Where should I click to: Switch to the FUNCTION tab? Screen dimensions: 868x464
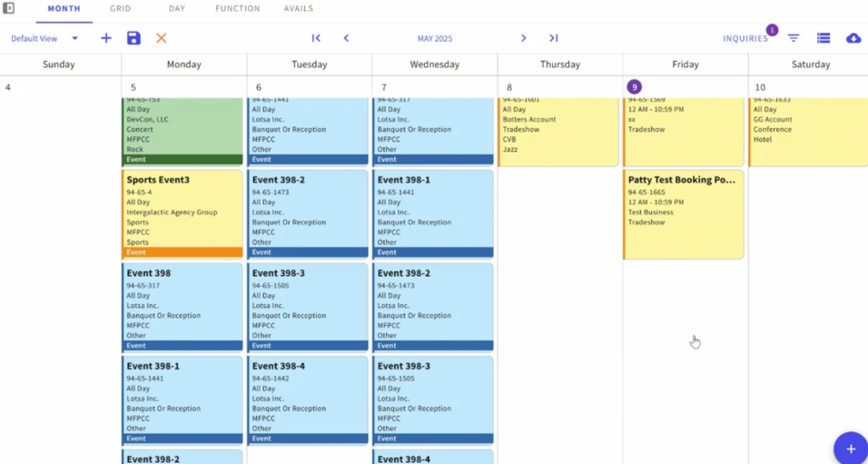[238, 9]
